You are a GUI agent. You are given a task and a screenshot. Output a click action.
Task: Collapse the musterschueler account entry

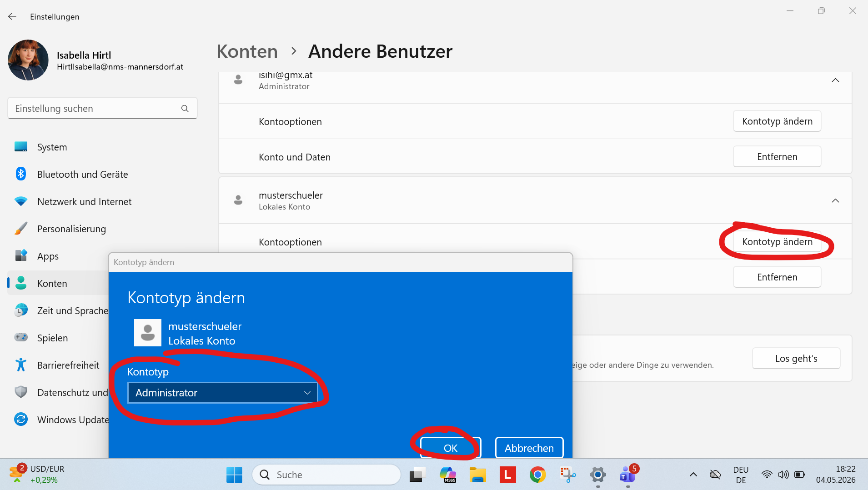pos(835,200)
